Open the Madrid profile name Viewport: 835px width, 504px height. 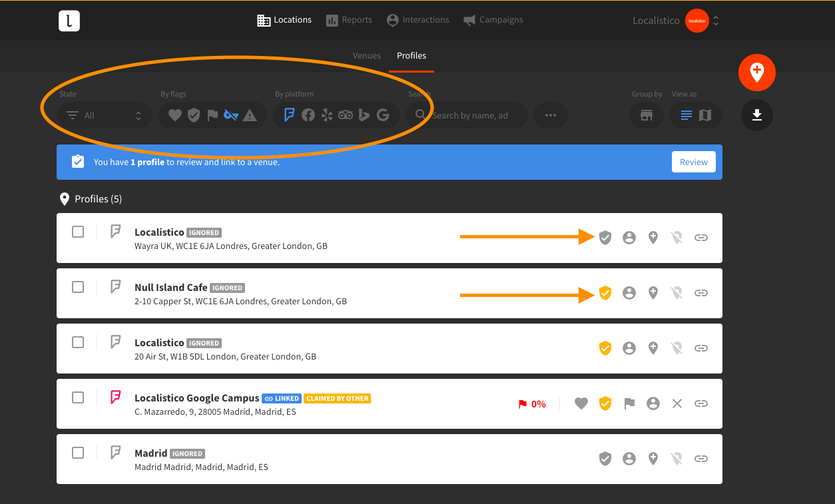point(151,453)
